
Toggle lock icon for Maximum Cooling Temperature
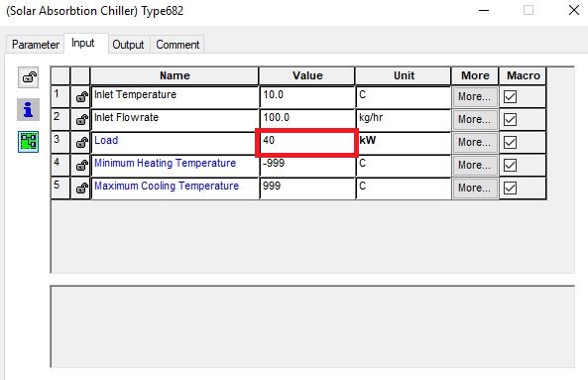tap(81, 189)
